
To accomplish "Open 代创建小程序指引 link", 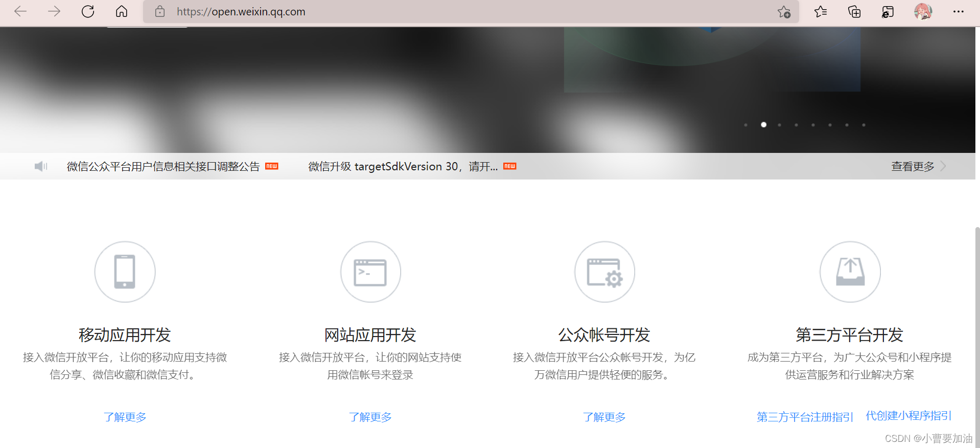I will click(909, 415).
